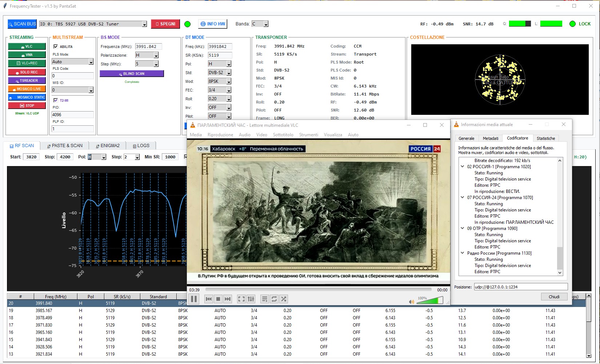Click the RF Scan Min SR field
This screenshot has width=600, height=364.
click(170, 157)
